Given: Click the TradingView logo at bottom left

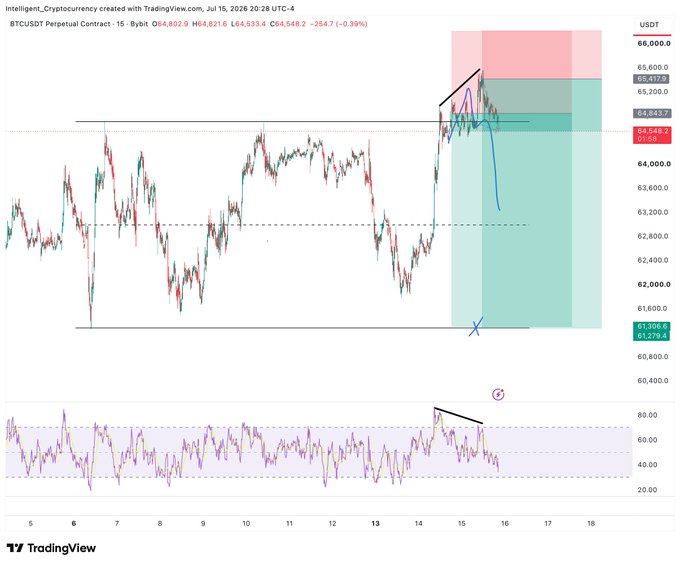Looking at the screenshot, I should [x=51, y=548].
